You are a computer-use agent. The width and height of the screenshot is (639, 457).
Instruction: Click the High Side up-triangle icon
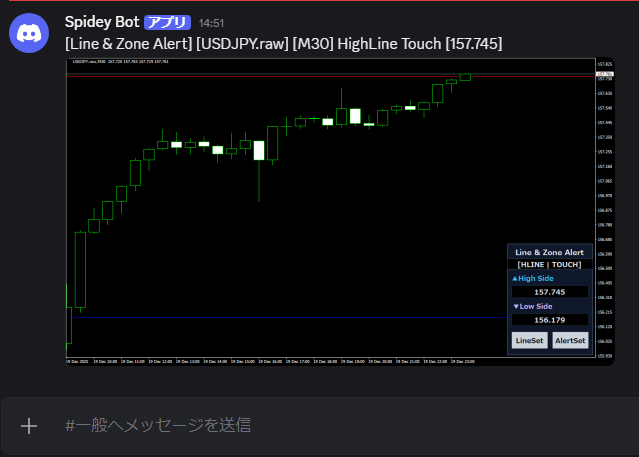[515, 278]
